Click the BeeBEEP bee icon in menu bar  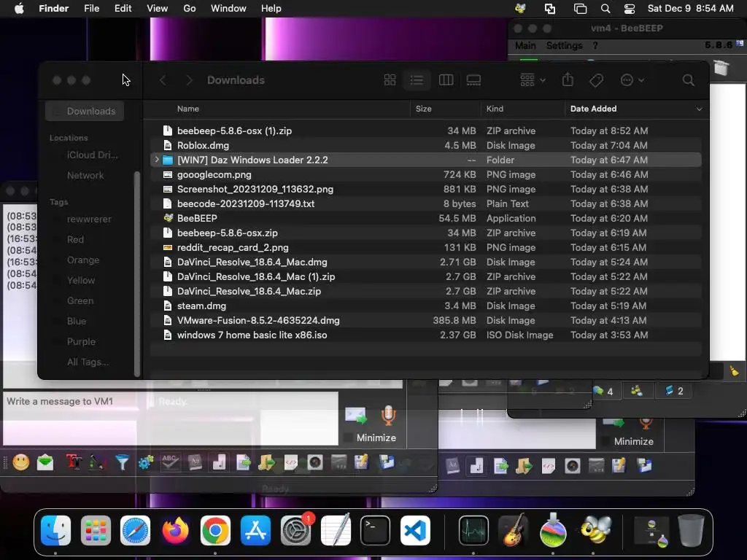[520, 9]
